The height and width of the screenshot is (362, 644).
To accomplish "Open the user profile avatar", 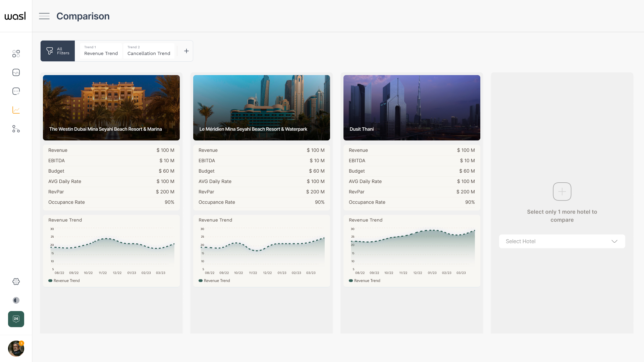I will [16, 349].
